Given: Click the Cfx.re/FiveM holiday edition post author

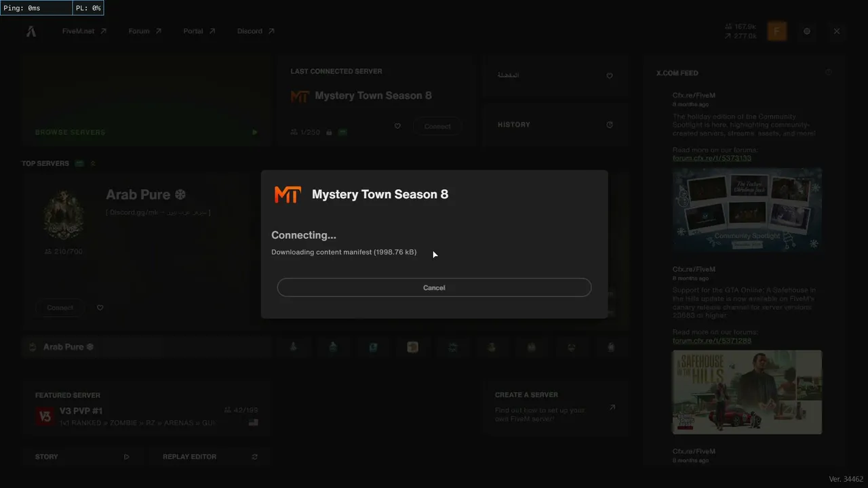Looking at the screenshot, I should (694, 96).
